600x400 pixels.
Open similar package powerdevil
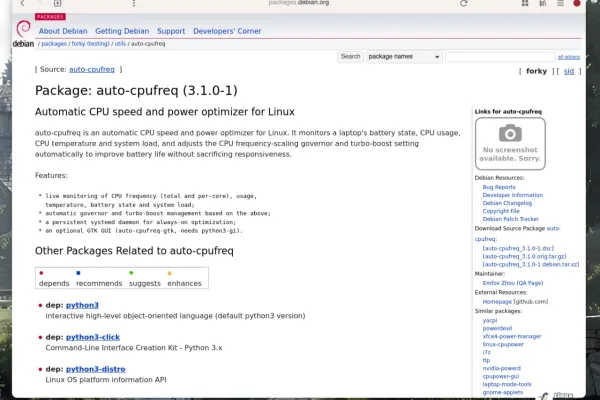pos(497,328)
